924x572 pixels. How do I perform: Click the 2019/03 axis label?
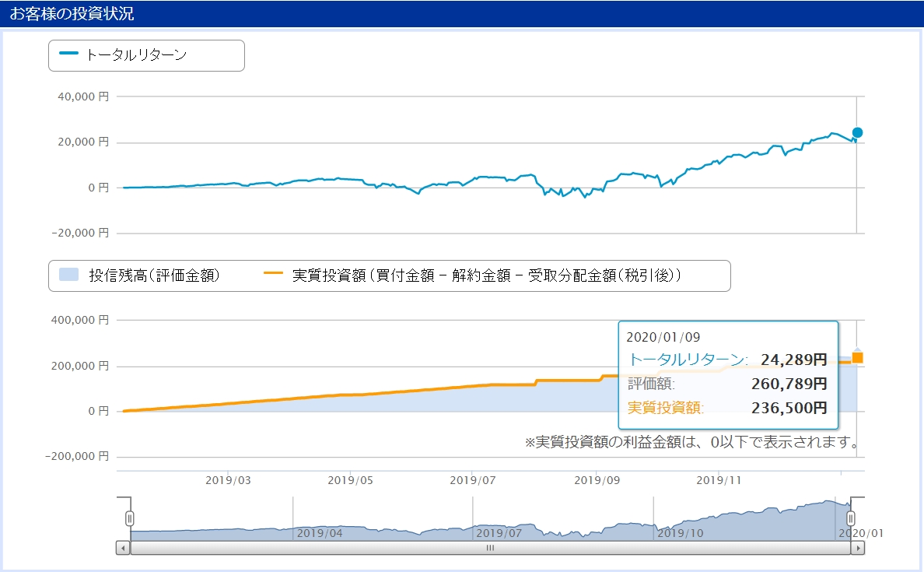[228, 481]
